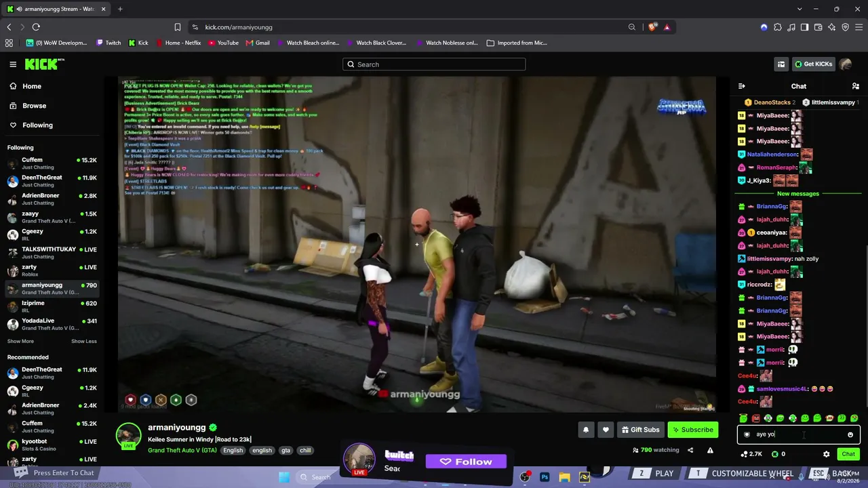Open Brave Wallet
Viewport: 868px width, 488px height.
pyautogui.click(x=818, y=27)
